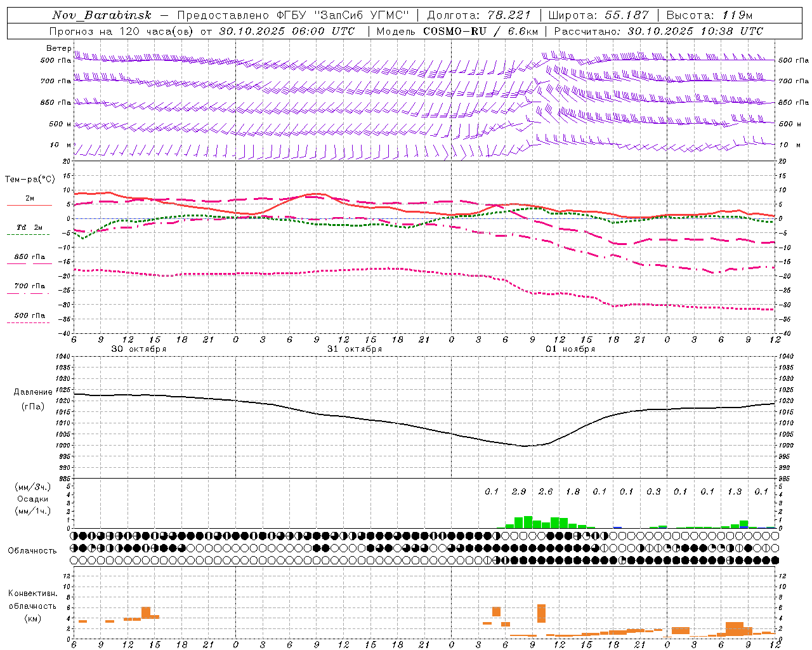Click the forecast start time '30.10.2025 06:00 UTC'
812x650 pixels.
tap(287, 31)
